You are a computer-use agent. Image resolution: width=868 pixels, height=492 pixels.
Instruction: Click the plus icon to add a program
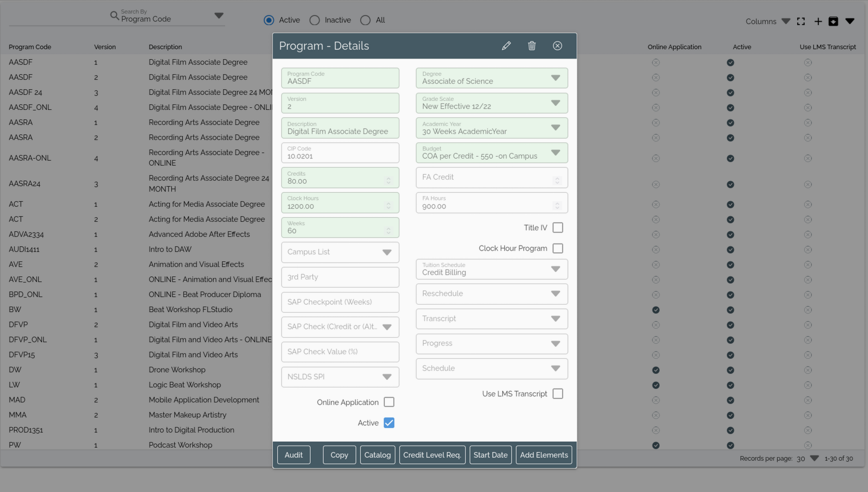[x=818, y=21]
